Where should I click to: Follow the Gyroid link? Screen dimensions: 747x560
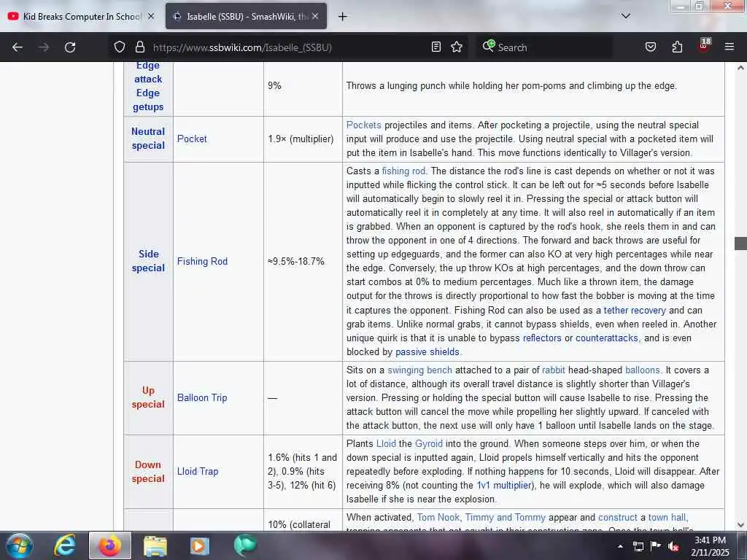click(x=429, y=443)
